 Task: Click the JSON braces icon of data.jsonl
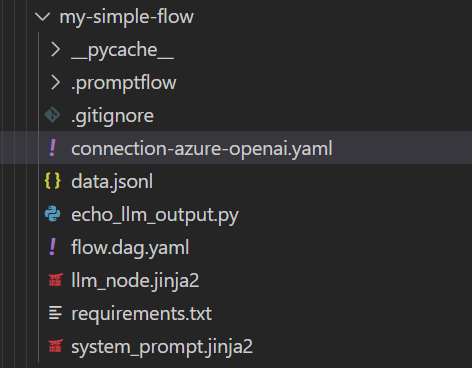pos(53,181)
